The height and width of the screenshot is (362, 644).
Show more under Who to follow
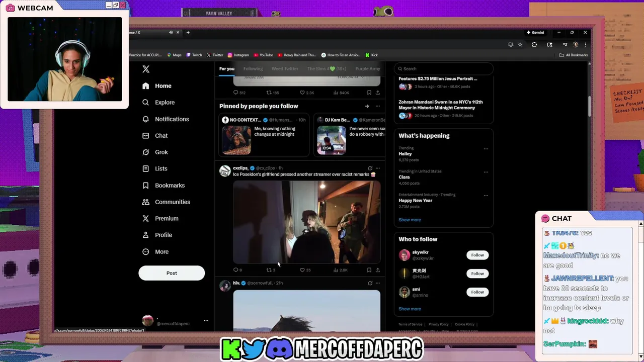click(x=410, y=309)
